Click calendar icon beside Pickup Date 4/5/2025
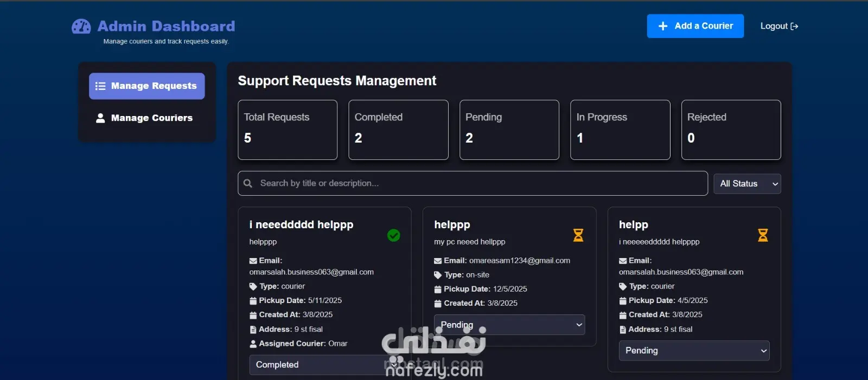The image size is (868, 380). tap(623, 301)
